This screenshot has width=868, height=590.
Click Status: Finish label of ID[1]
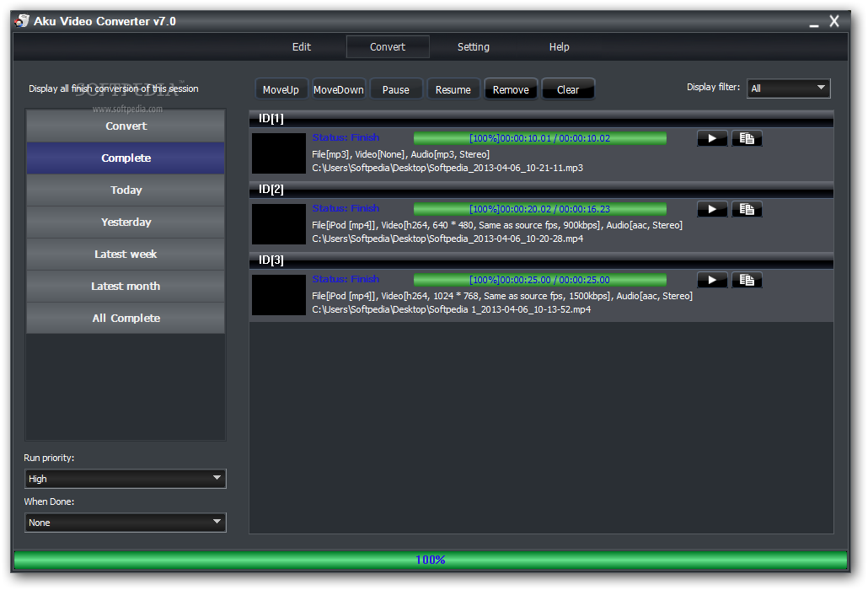[x=346, y=137]
